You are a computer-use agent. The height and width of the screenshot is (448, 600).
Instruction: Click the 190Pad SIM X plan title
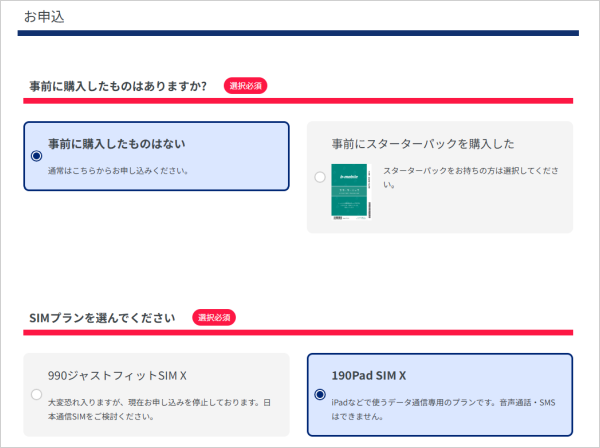(368, 376)
